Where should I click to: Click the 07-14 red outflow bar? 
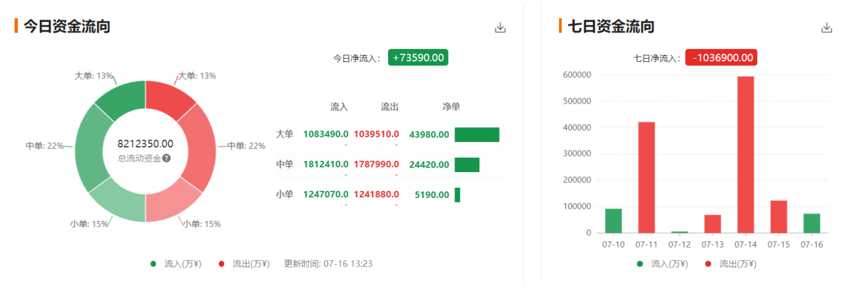click(745, 154)
